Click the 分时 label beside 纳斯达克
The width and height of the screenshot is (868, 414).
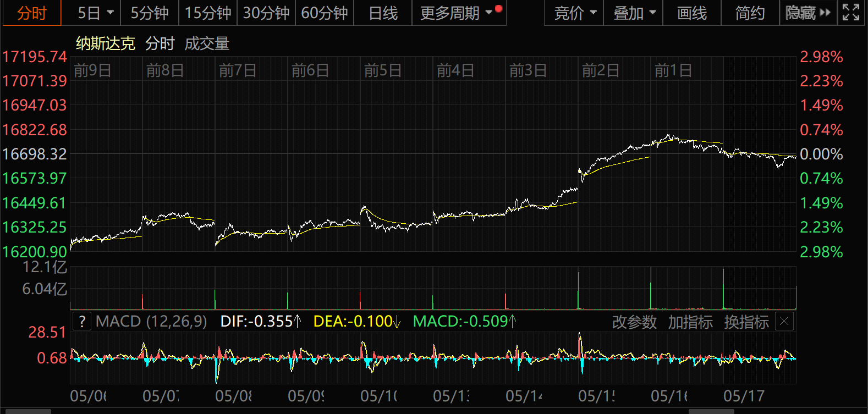tap(160, 43)
